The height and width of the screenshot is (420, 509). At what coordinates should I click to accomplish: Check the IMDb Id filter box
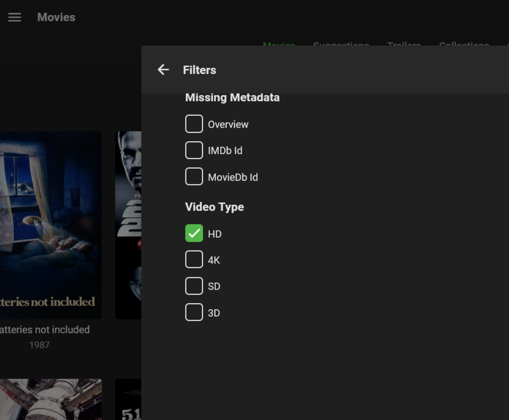pos(194,151)
